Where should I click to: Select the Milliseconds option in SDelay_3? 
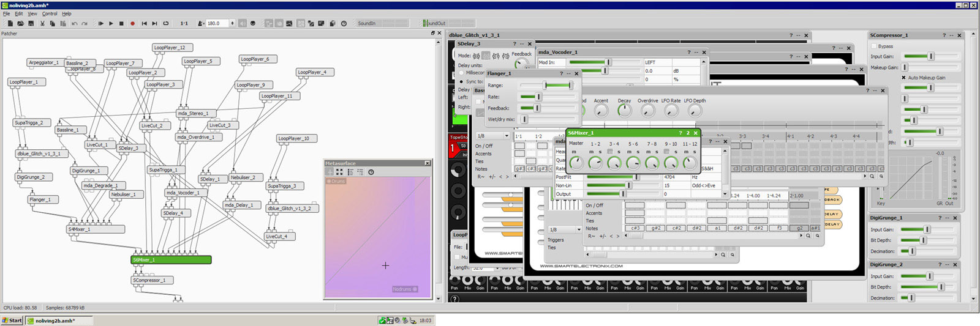pyautogui.click(x=461, y=73)
